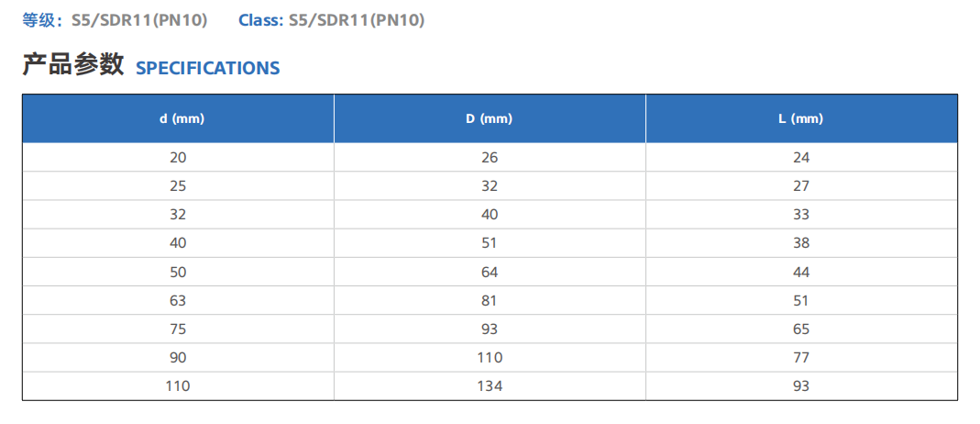Click the Class: S5/SDR11(PN10) text
This screenshot has width=980, height=424.
tap(331, 20)
